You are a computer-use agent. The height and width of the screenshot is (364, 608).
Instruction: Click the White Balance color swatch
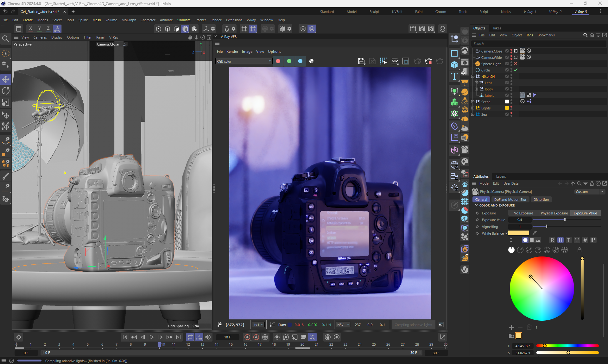(x=518, y=233)
